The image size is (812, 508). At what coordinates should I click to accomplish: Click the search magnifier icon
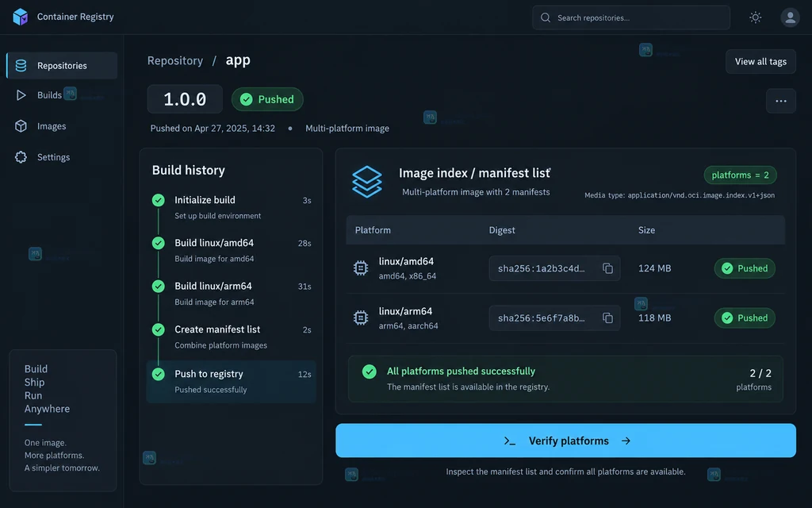click(546, 17)
